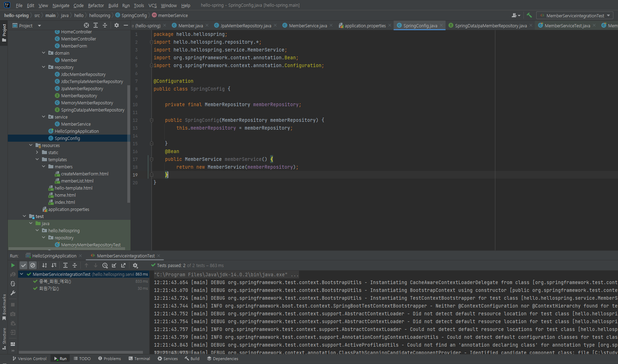Image resolution: width=618 pixels, height=364 pixels.
Task: Toggle auto-test rerun icon
Action: click(x=13, y=284)
